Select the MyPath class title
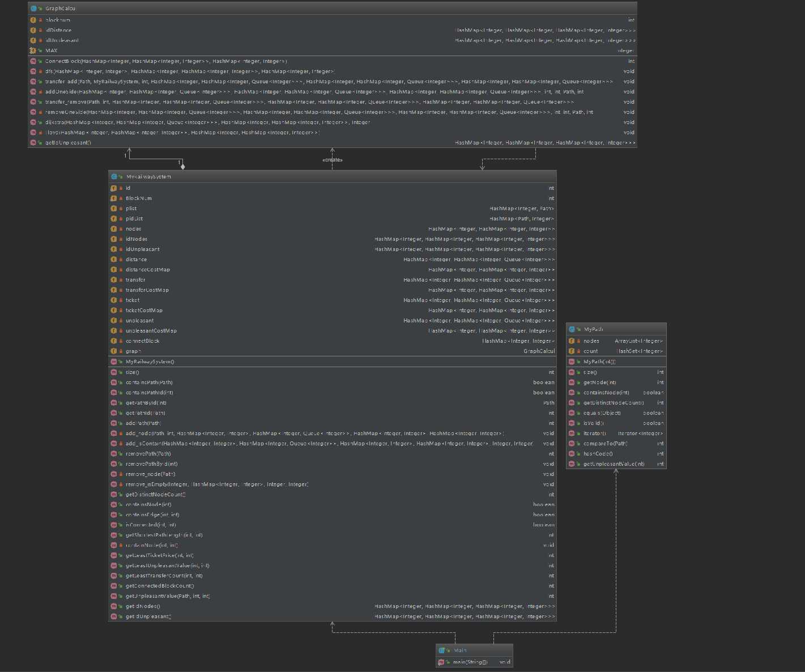This screenshot has height=672, width=805. [x=594, y=329]
